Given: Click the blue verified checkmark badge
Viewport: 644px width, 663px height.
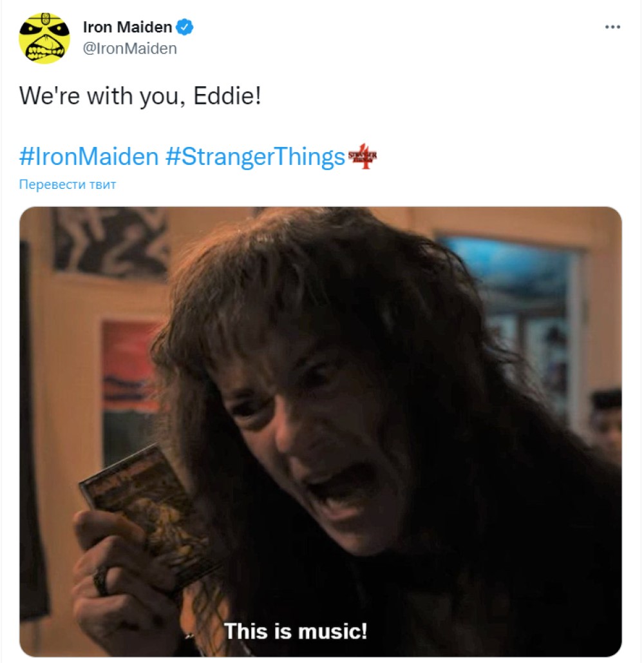Looking at the screenshot, I should [184, 27].
